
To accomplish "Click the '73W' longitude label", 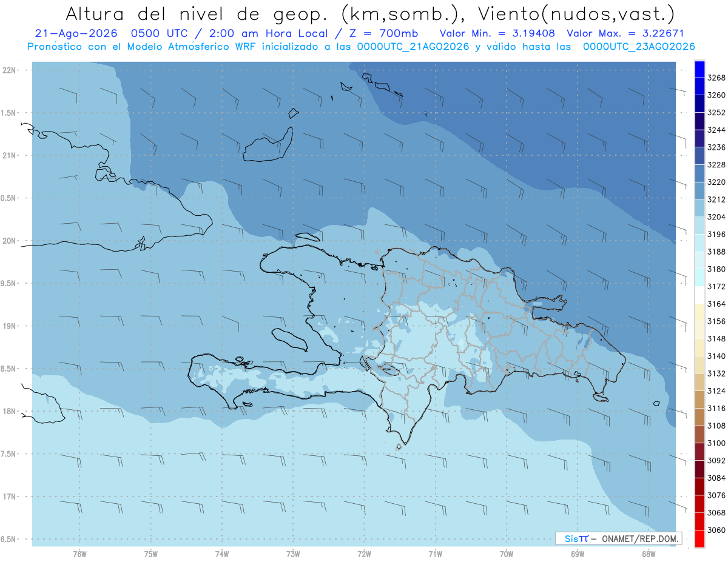I will point(293,554).
